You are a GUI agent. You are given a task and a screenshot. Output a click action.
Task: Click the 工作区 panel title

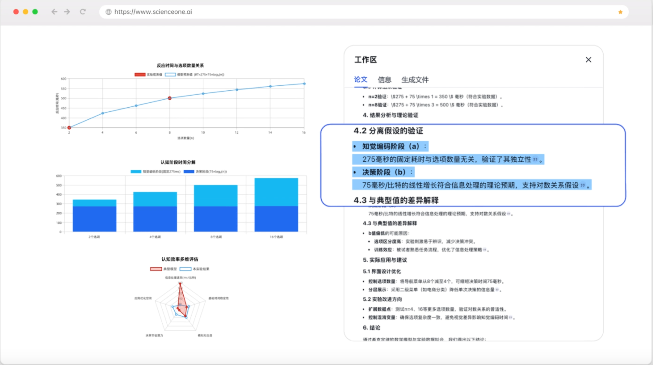point(366,60)
